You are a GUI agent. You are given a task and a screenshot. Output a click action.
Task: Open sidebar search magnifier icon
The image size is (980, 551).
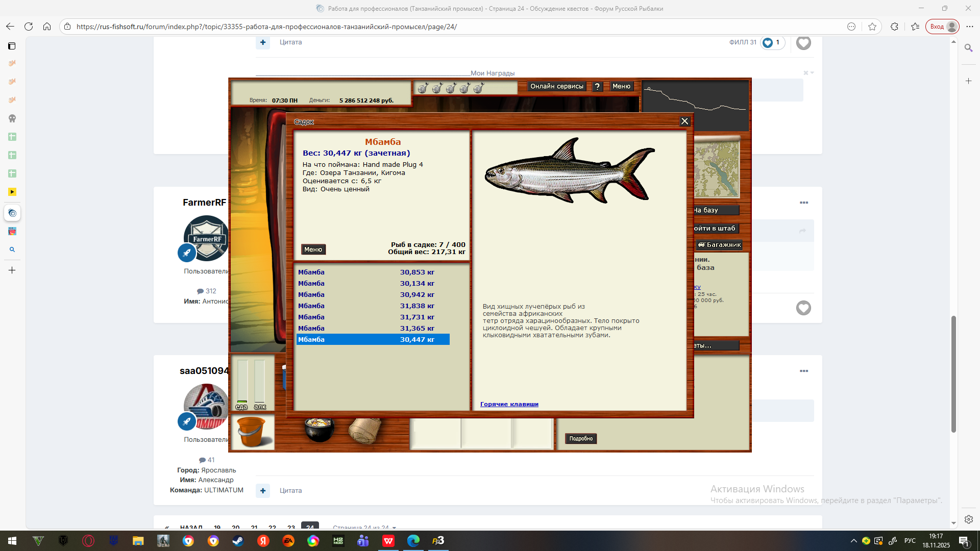(968, 48)
